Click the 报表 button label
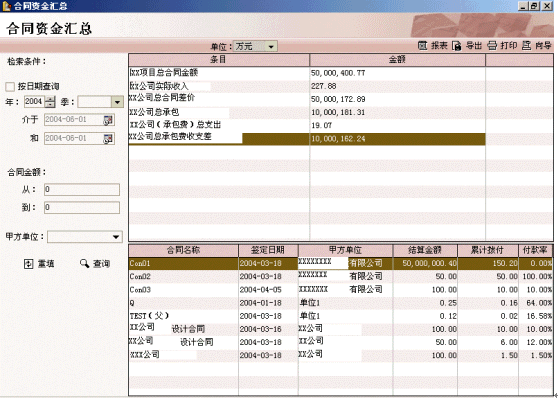Image resolution: width=558 pixels, height=398 pixels. coord(439,46)
